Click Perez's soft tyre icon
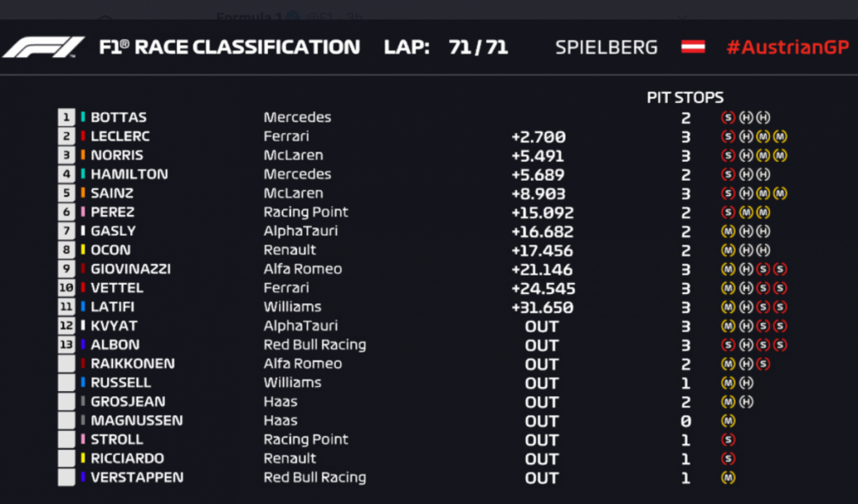 coord(727,212)
